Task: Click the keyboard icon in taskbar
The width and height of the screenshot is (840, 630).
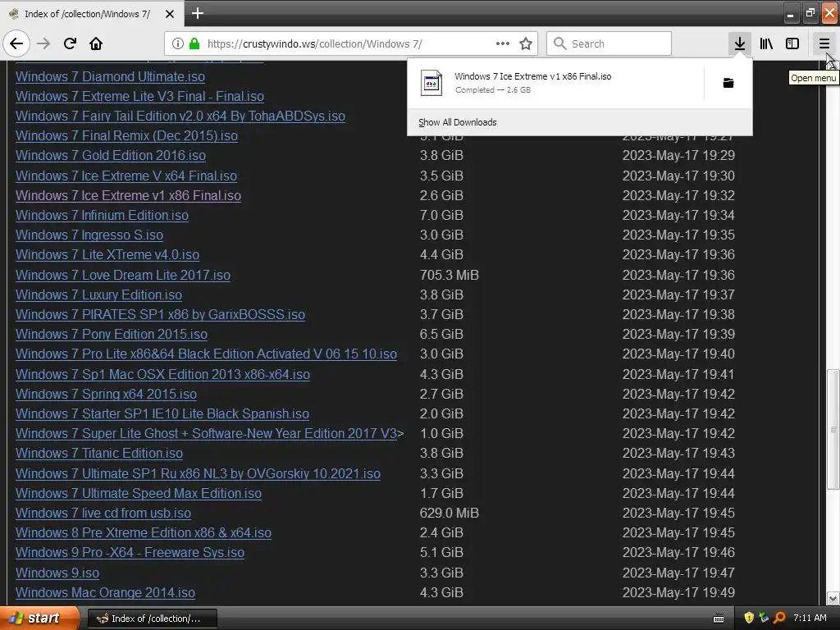Action: coord(719,619)
